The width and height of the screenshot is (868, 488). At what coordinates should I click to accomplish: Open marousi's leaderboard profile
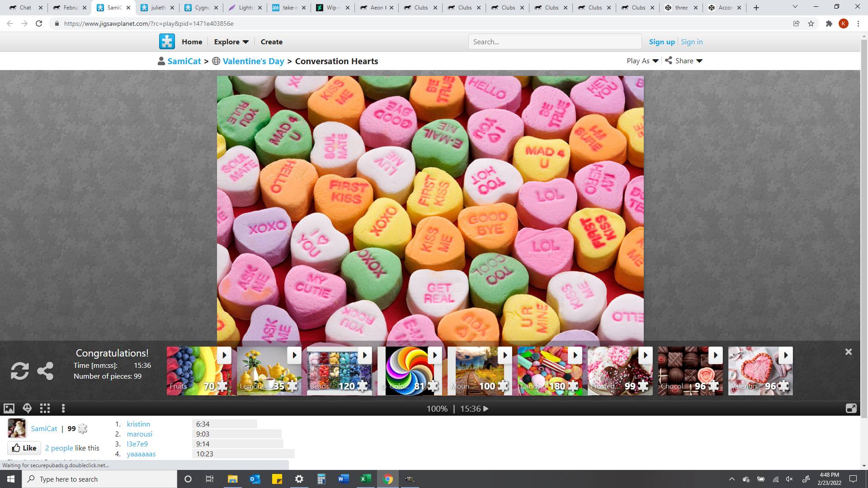(x=140, y=434)
